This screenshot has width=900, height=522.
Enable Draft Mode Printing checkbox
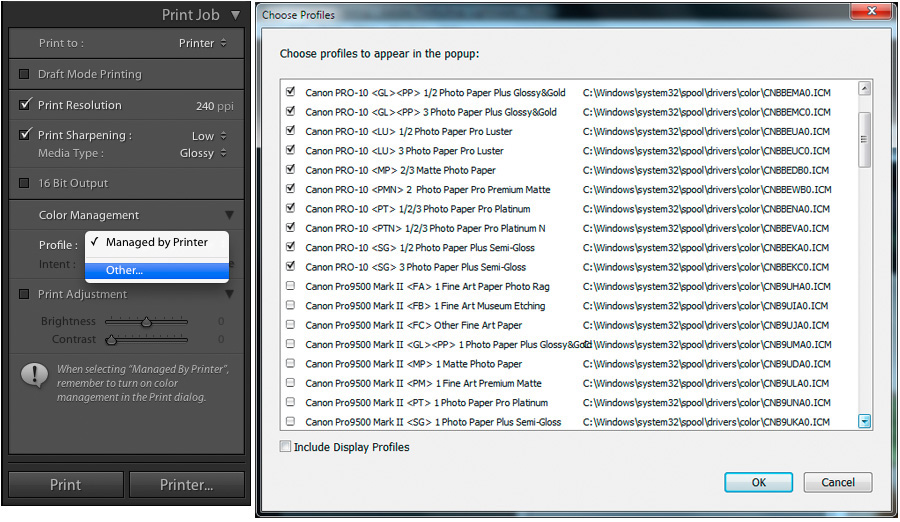coord(24,74)
